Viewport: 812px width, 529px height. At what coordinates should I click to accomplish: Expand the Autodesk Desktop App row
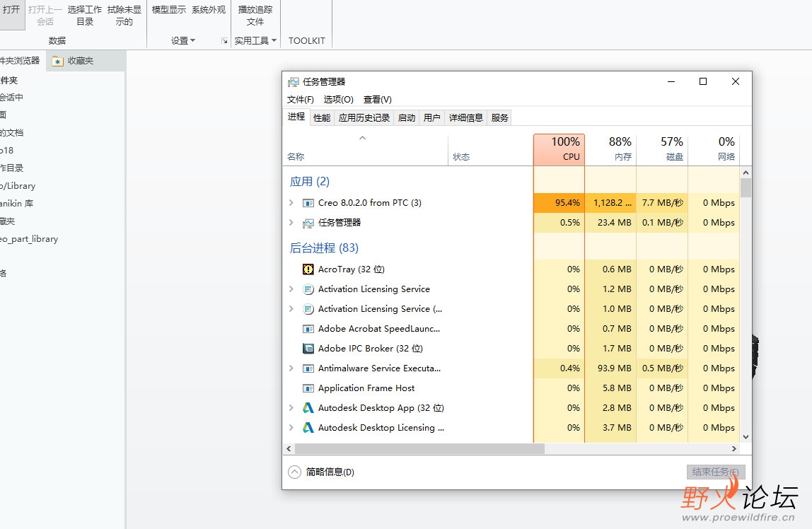pos(291,408)
